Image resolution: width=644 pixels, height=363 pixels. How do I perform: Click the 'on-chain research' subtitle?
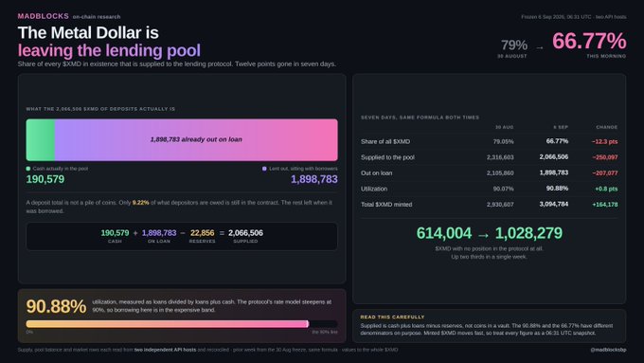pyautogui.click(x=97, y=17)
